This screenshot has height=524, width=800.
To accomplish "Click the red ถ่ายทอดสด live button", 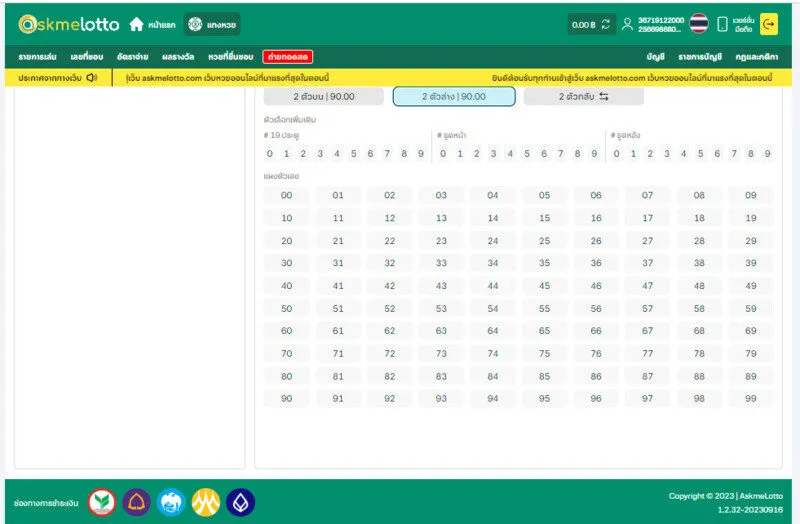I will (287, 57).
